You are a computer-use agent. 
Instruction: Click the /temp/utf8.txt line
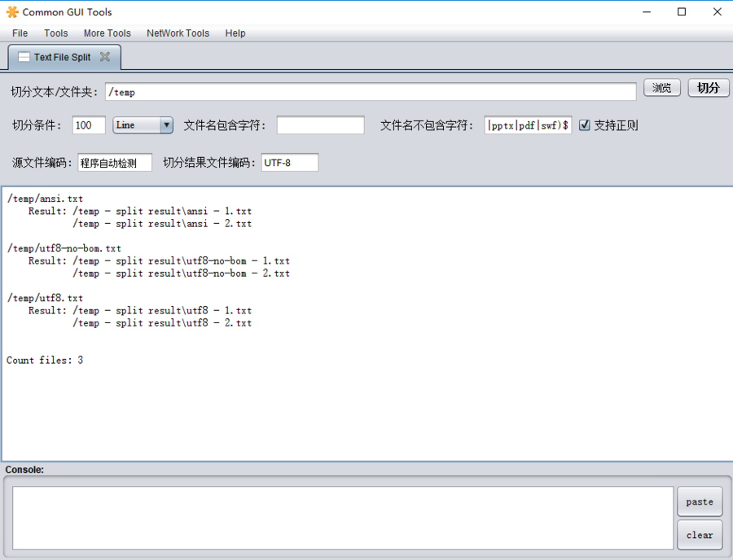(46, 298)
